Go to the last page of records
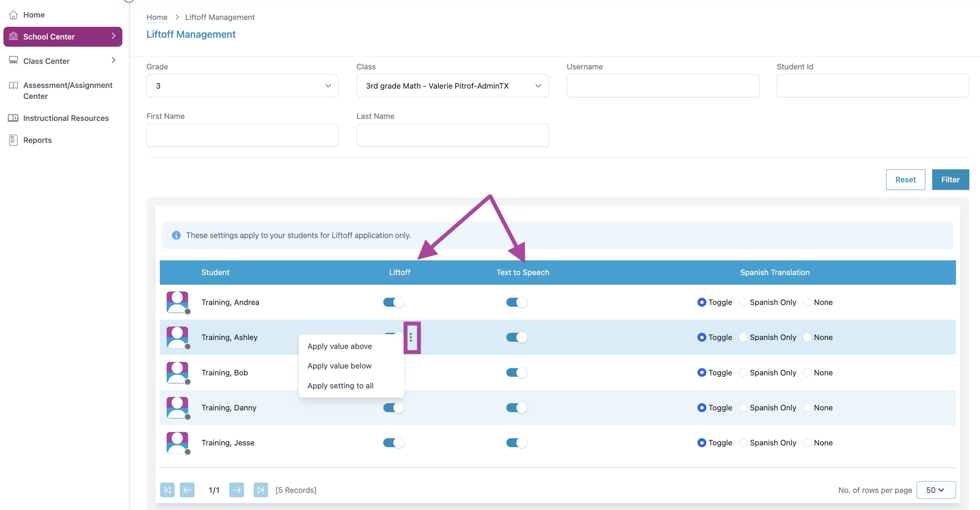 (x=261, y=490)
